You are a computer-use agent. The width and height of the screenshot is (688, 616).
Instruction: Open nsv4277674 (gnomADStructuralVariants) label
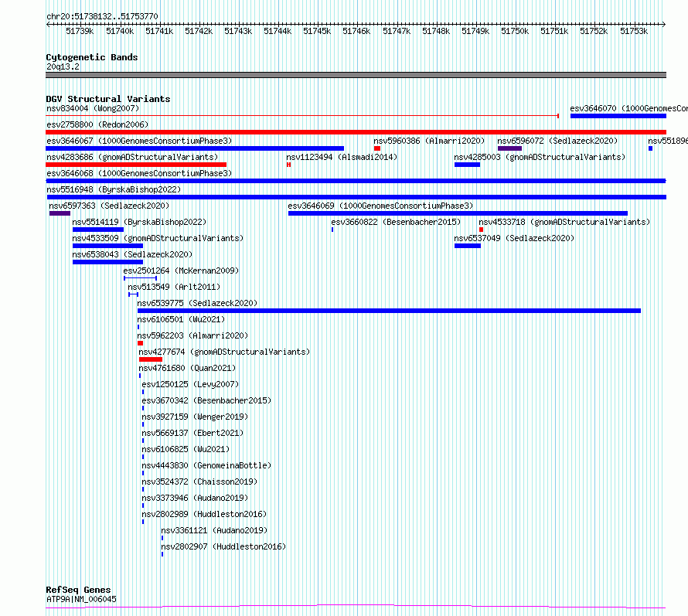click(224, 352)
